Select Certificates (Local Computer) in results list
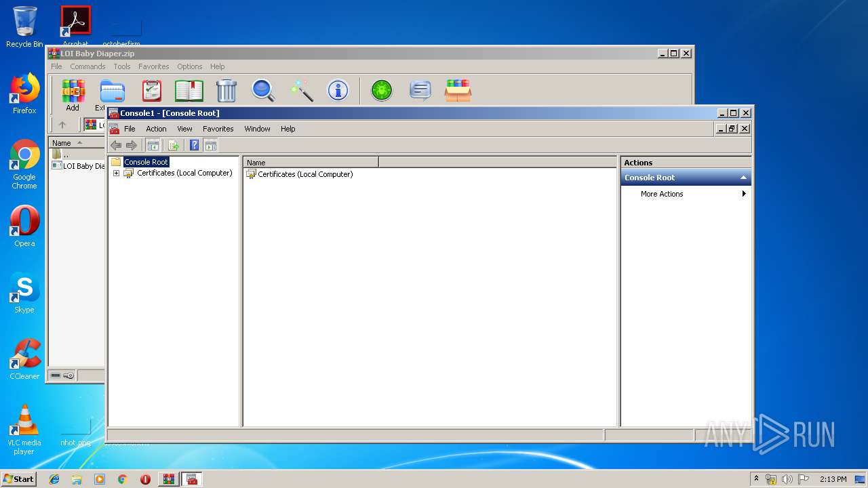 pyautogui.click(x=305, y=174)
